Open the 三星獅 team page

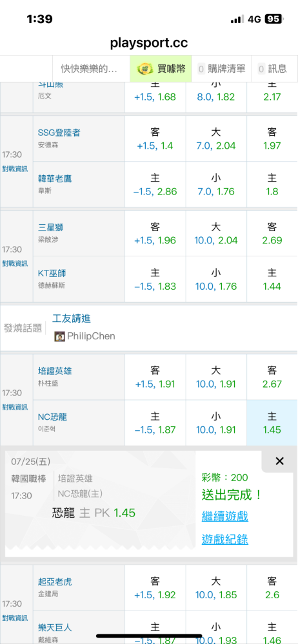click(50, 227)
